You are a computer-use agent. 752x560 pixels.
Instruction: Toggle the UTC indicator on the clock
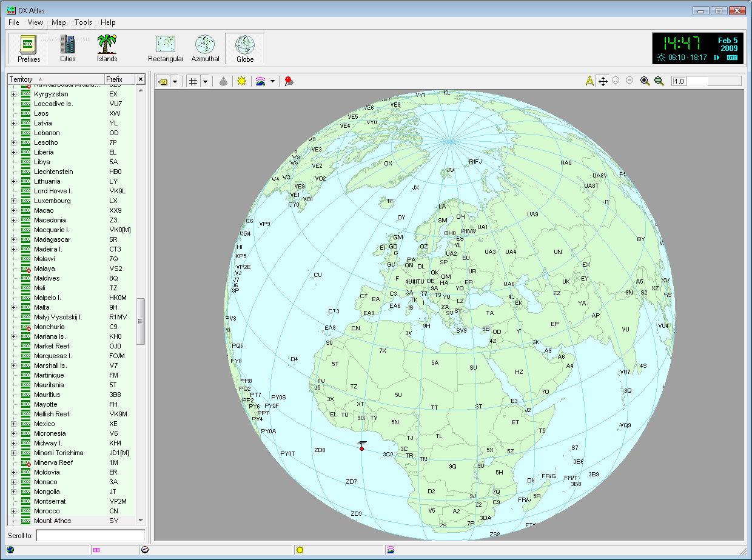(x=732, y=58)
